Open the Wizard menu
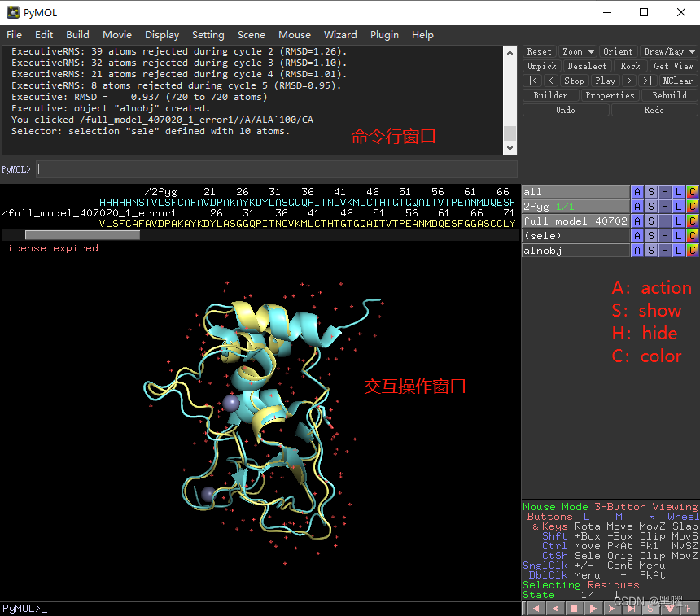This screenshot has width=700, height=616. (x=340, y=35)
